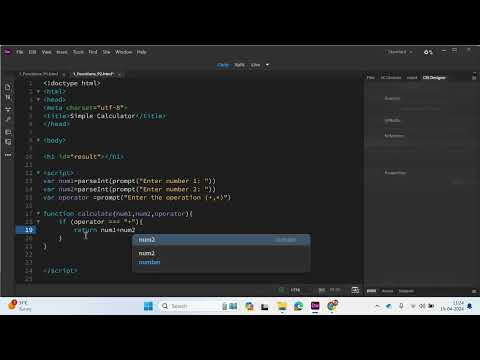Open the View menu

pyautogui.click(x=46, y=52)
